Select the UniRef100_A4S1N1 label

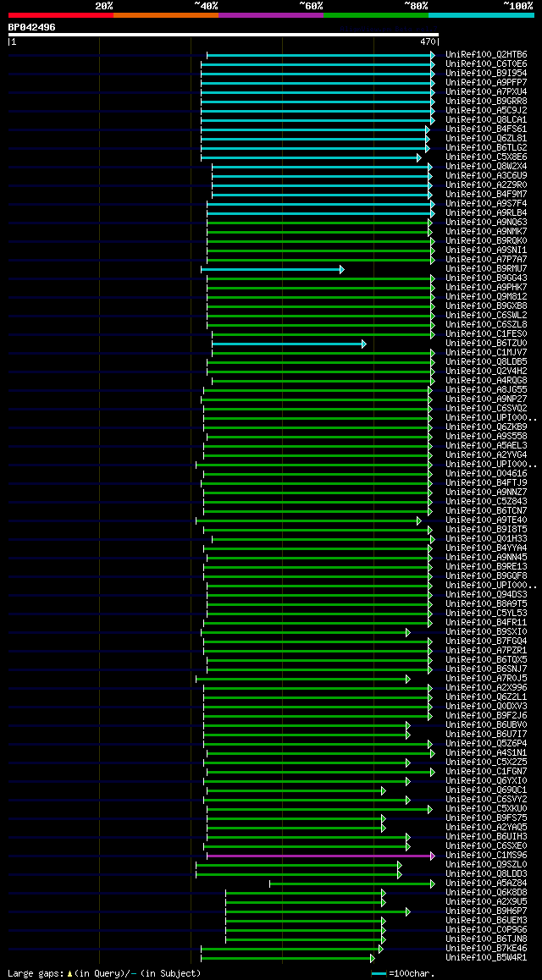click(486, 754)
